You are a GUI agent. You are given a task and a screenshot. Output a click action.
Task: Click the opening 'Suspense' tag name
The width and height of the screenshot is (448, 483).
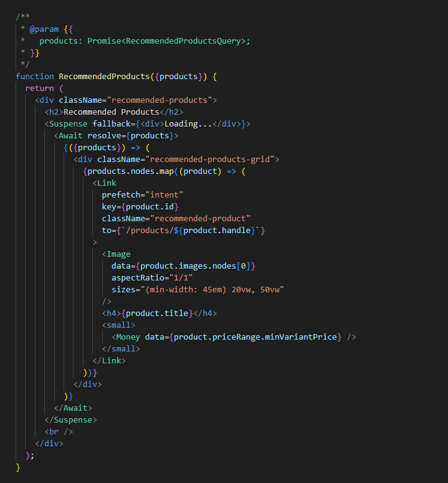point(69,124)
